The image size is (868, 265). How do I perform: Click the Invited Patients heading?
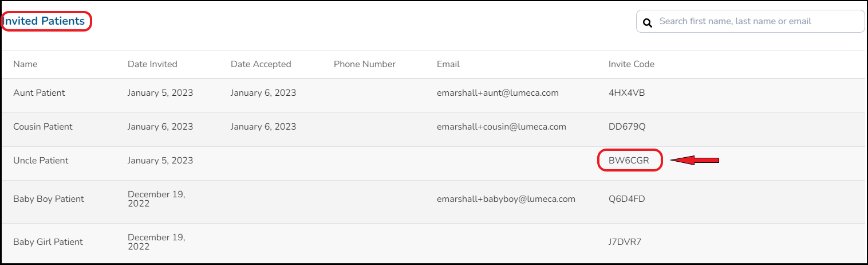click(x=45, y=22)
